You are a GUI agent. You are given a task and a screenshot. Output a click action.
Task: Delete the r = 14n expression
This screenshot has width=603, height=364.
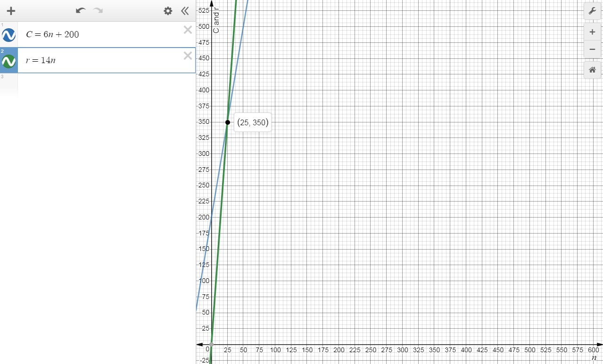click(188, 56)
